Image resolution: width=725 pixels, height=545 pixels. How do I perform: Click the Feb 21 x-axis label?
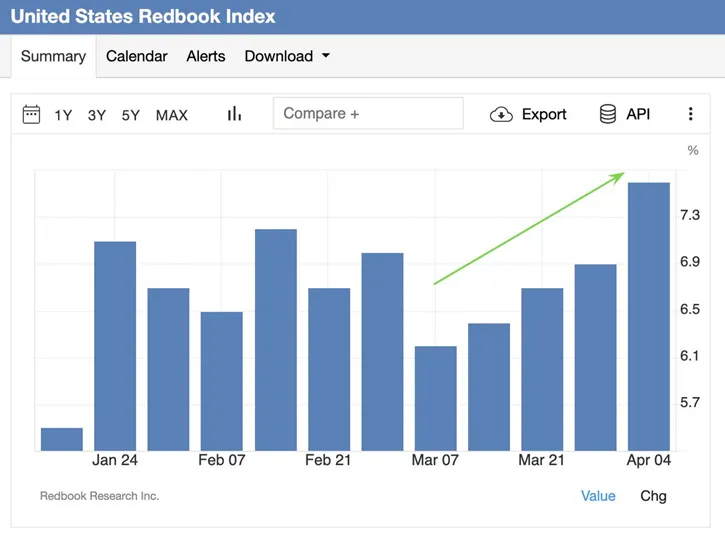click(328, 460)
